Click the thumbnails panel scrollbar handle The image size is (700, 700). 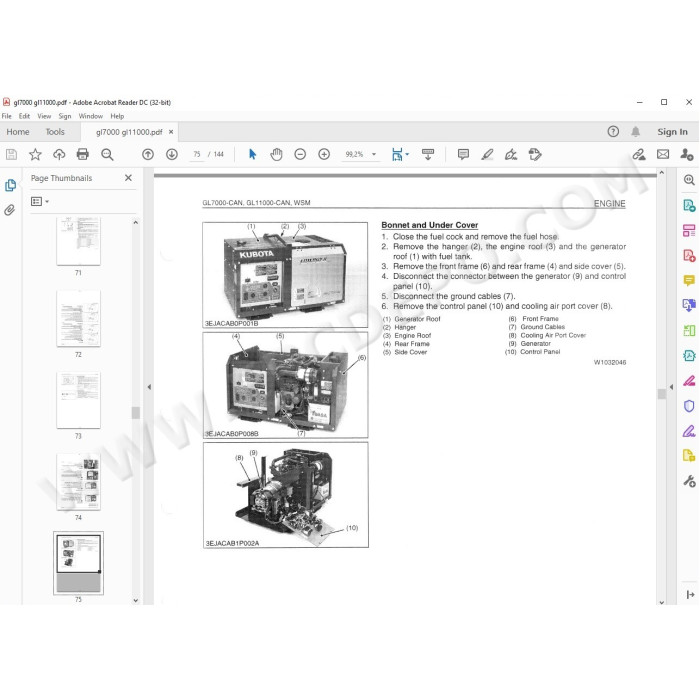coord(136,412)
